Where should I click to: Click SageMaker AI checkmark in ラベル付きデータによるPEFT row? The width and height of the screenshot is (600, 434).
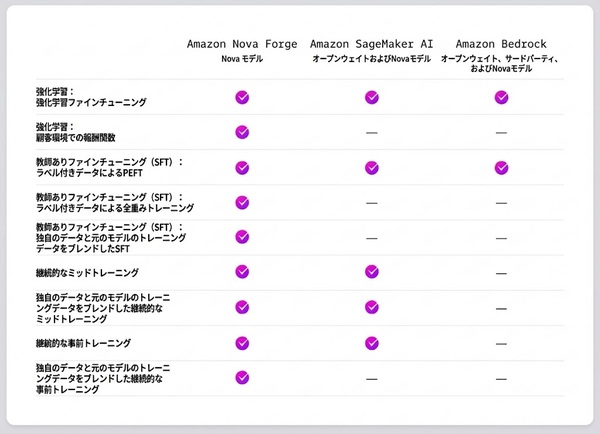click(x=371, y=167)
